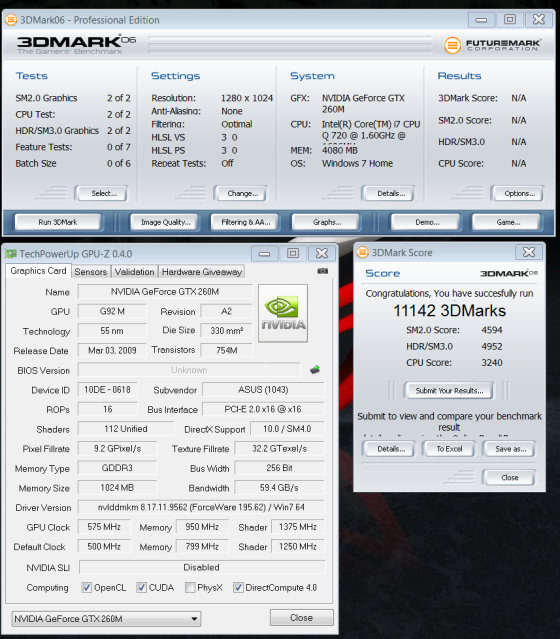The width and height of the screenshot is (560, 639).
Task: Click the Subvendor value ASUS (1043)
Action: coord(263,390)
